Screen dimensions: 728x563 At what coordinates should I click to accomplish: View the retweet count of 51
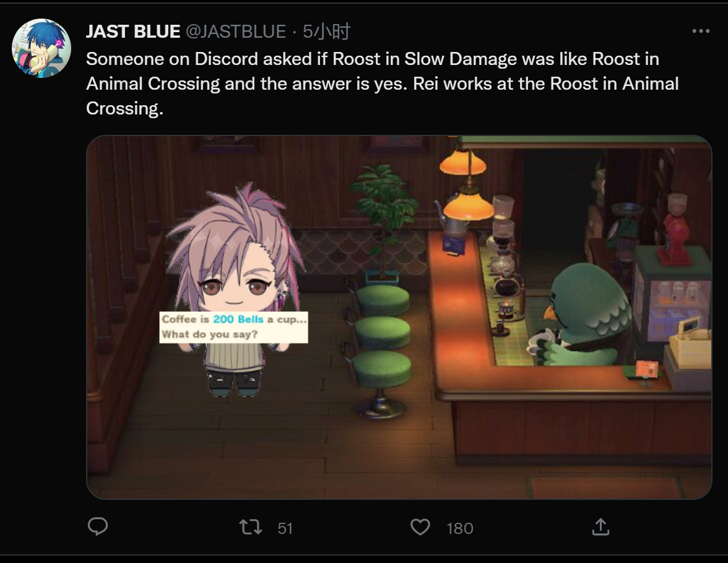tap(285, 528)
